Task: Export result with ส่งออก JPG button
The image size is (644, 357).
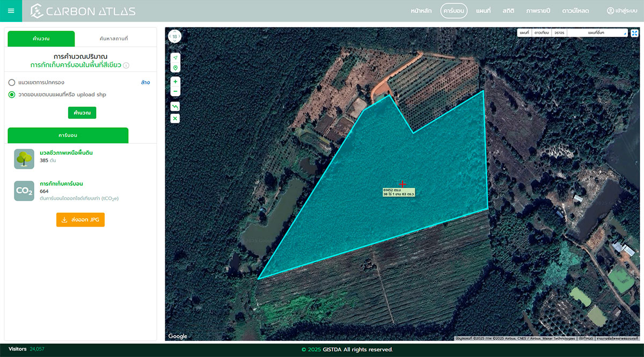Action: pyautogui.click(x=80, y=220)
